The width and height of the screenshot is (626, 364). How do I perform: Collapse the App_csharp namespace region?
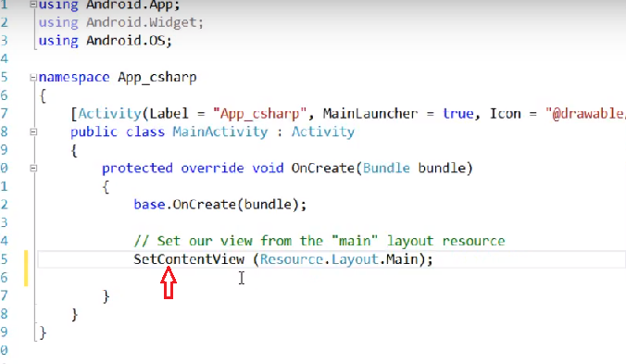33,78
